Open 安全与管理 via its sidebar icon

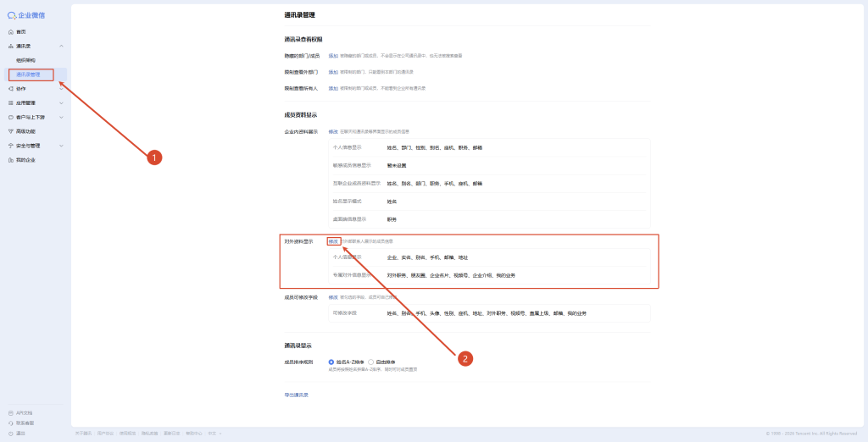[x=11, y=146]
